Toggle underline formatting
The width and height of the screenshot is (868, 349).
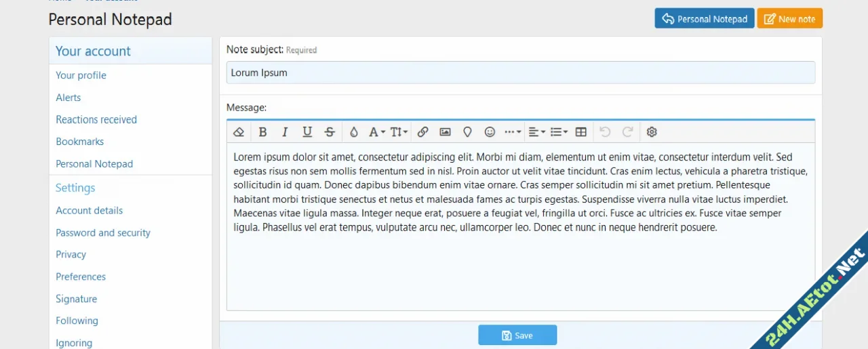click(x=307, y=132)
